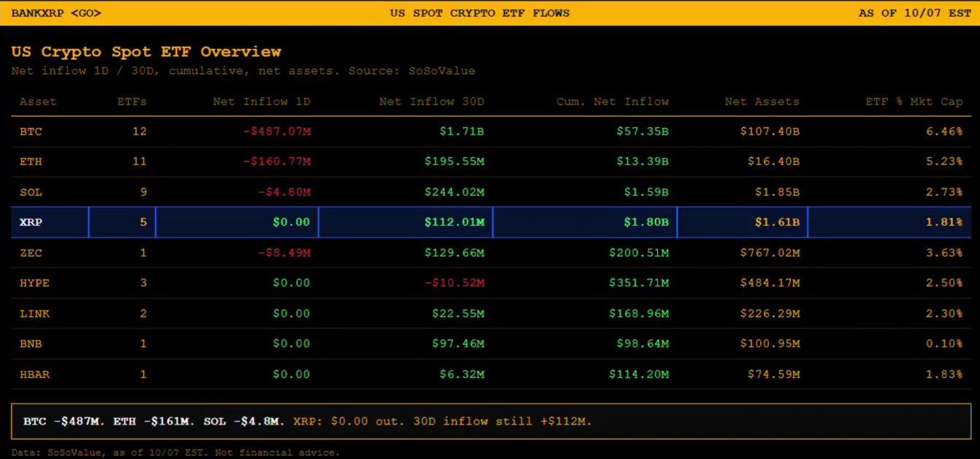Click HYPE market cap share 2.50%
The height and width of the screenshot is (459, 980).
click(944, 283)
